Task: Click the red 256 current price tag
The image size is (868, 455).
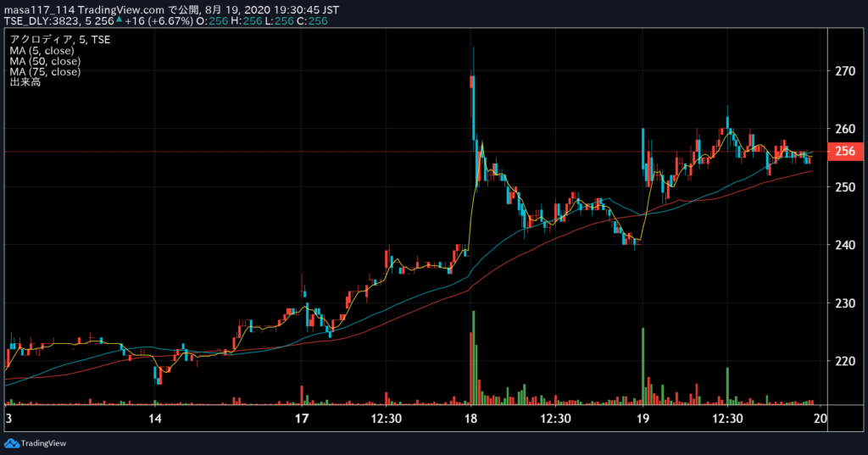Action: [x=845, y=151]
